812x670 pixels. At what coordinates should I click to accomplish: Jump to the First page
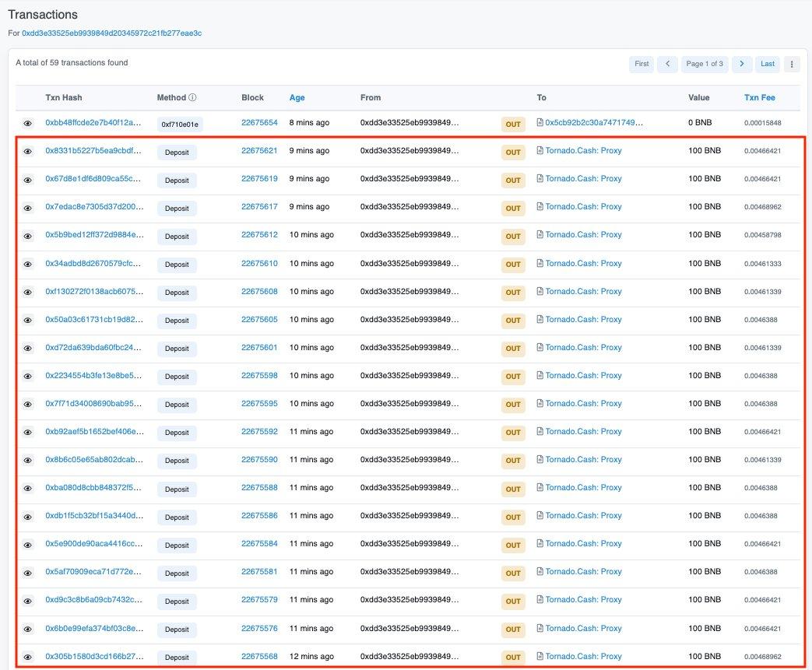(x=642, y=64)
